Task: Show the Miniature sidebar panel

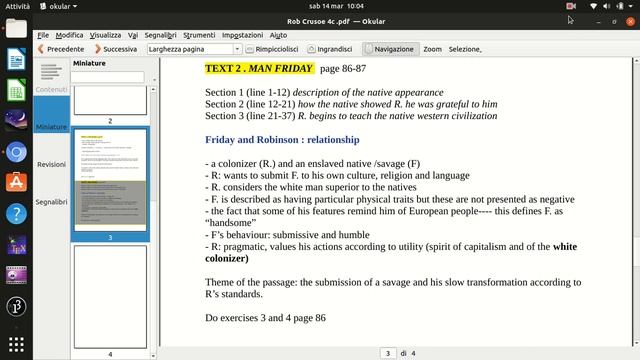Action: pyautogui.click(x=51, y=114)
